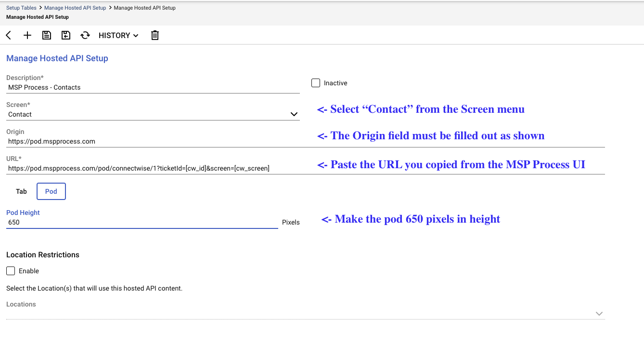Open the Screen dropdown showing Contact
The image size is (644, 360).
[153, 114]
